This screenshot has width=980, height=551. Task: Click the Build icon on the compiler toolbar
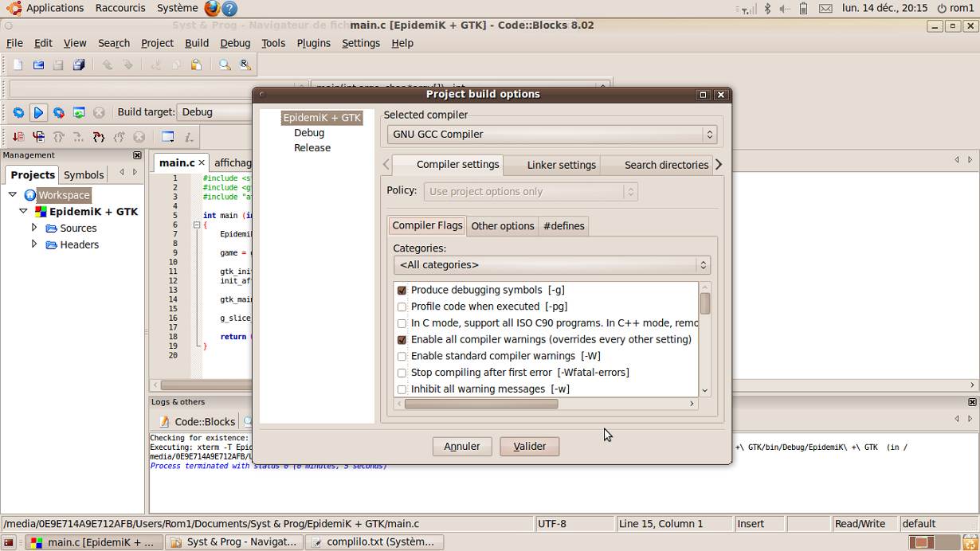click(x=18, y=112)
